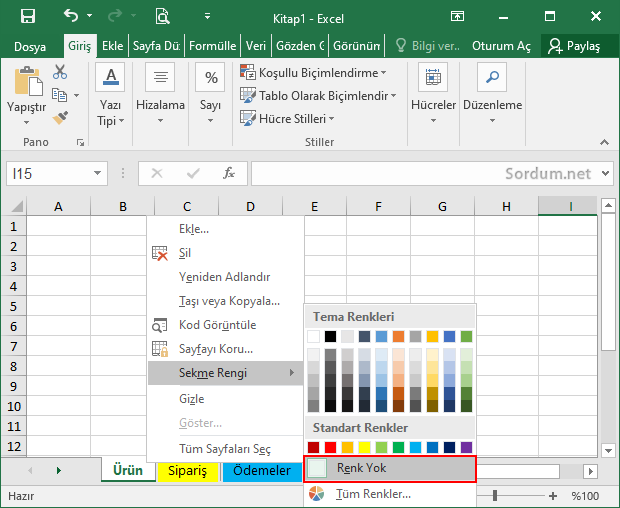Click Oturum Aç sign-in link
Screen dimensions: 620x508
pyautogui.click(x=501, y=46)
